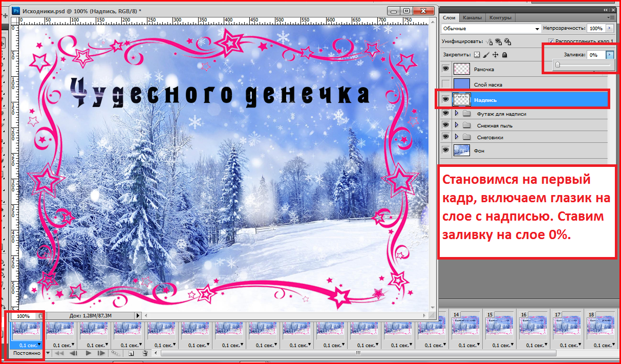Hide the Рамочка layer with eye icon
This screenshot has width=621, height=364.
click(x=445, y=69)
